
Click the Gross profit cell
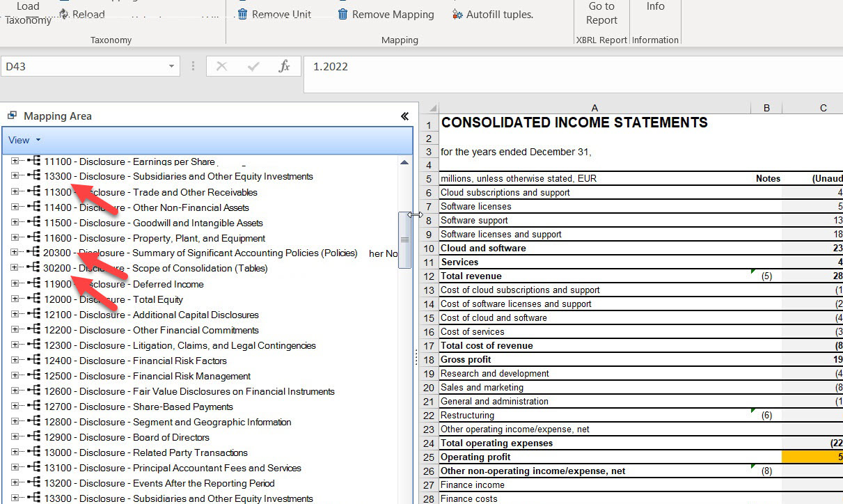594,359
